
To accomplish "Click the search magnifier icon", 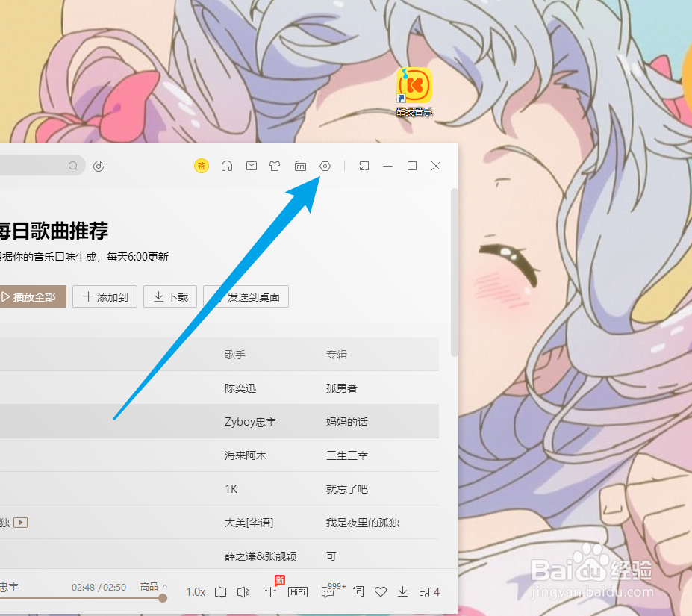I will [73, 166].
